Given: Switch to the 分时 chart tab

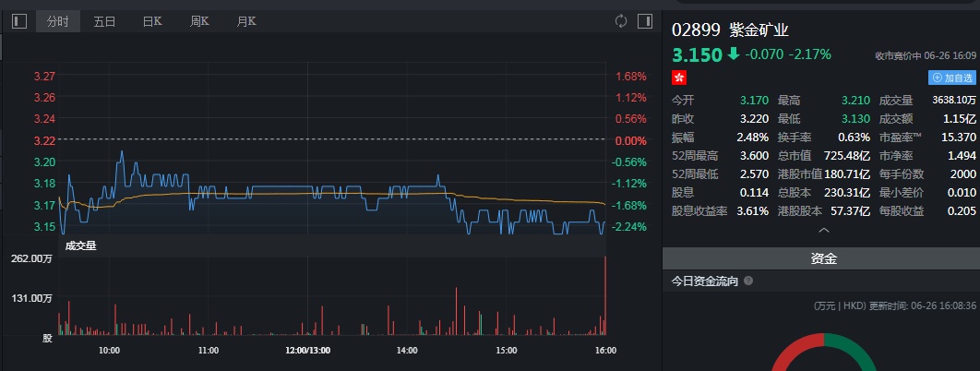Looking at the screenshot, I should pos(58,20).
